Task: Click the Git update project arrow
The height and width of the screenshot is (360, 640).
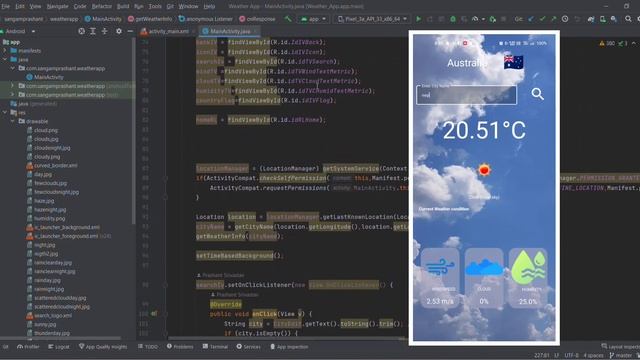Action: click(531, 19)
